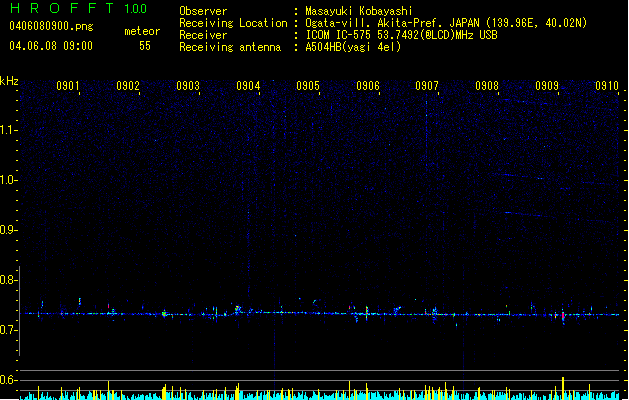Click the A504HB(yagi 4el) antenna text
629x400 pixels.
353,47
